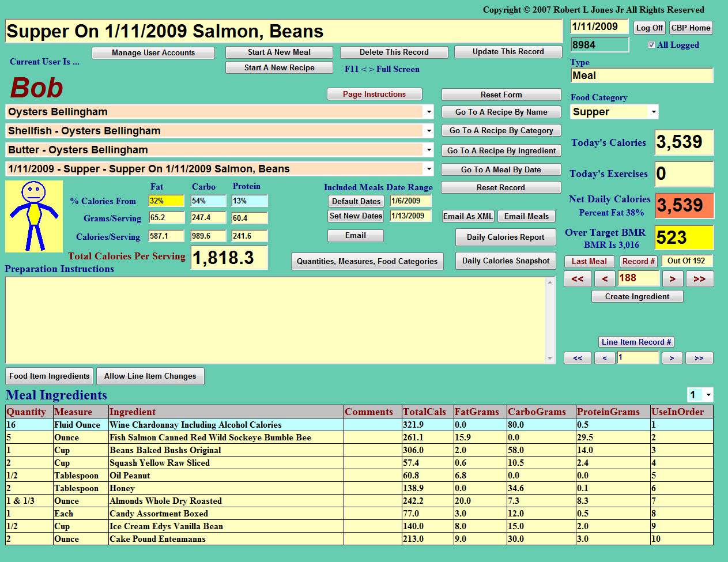728x562 pixels.
Task: Switch to Food Item Ingredients
Action: [x=50, y=376]
